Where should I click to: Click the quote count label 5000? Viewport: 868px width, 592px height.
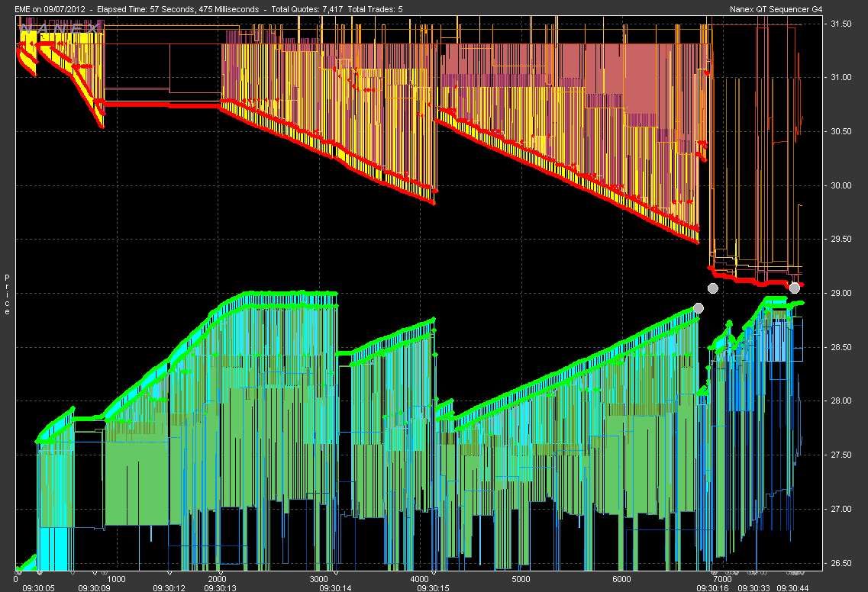point(521,579)
